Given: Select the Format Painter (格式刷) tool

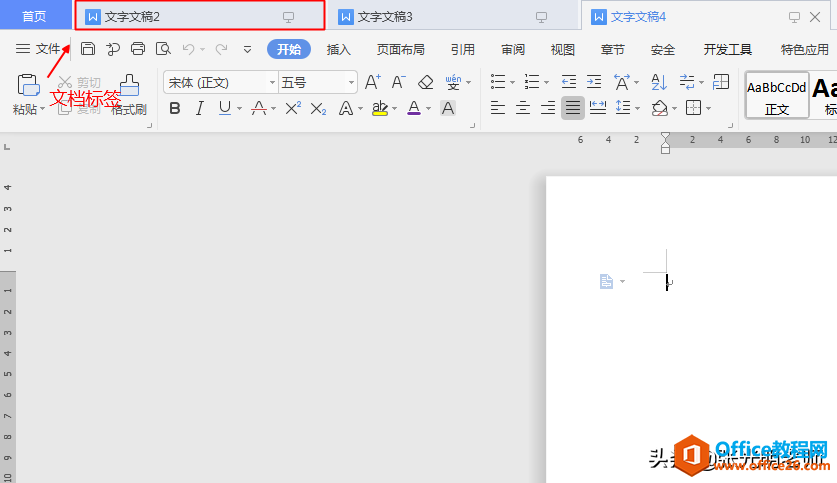Looking at the screenshot, I should [x=129, y=95].
